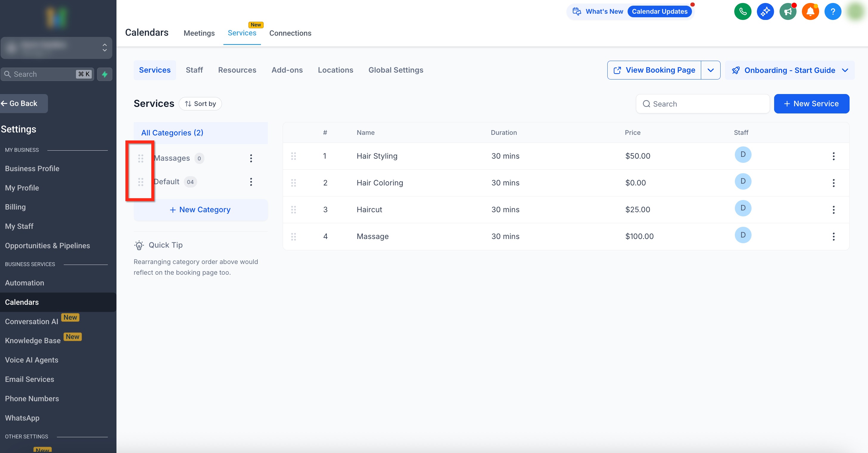Image resolution: width=868 pixels, height=453 pixels.
Task: Select the Default category in list
Action: click(x=167, y=182)
